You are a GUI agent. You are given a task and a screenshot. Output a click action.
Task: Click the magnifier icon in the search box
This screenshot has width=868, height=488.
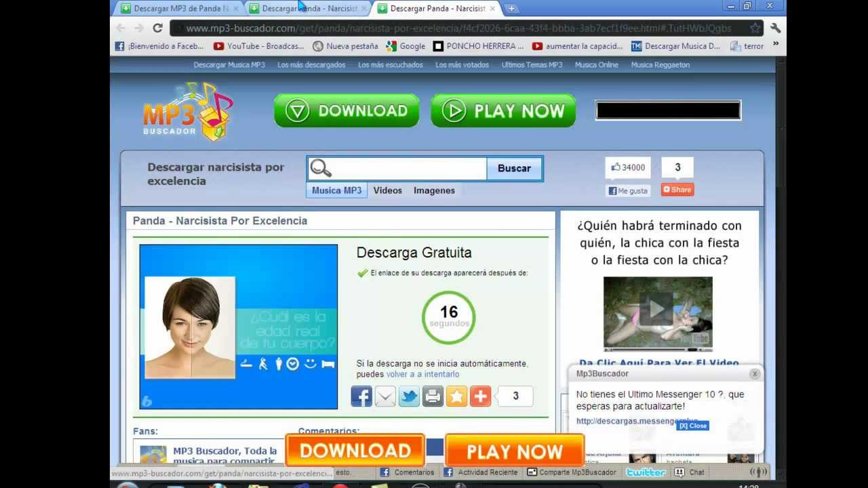tap(321, 168)
